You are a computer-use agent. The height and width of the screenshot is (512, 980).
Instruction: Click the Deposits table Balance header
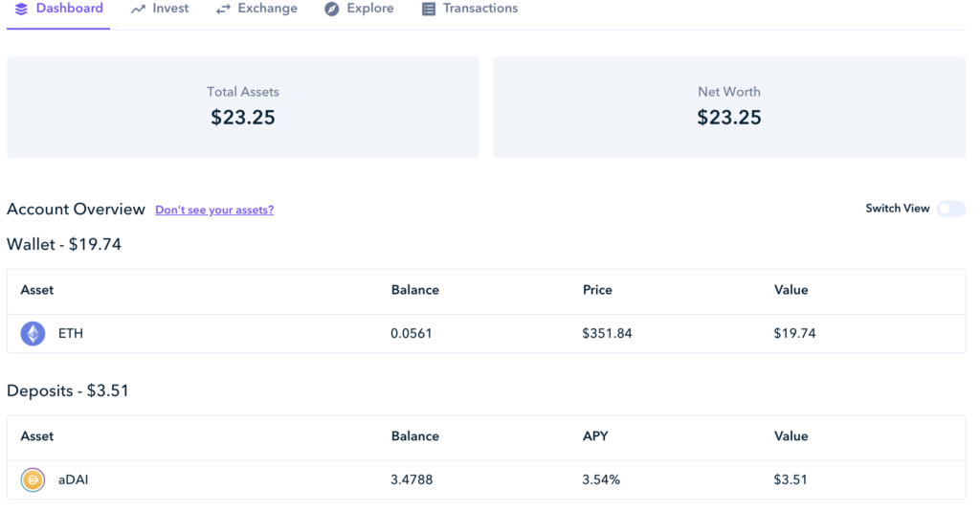[415, 436]
